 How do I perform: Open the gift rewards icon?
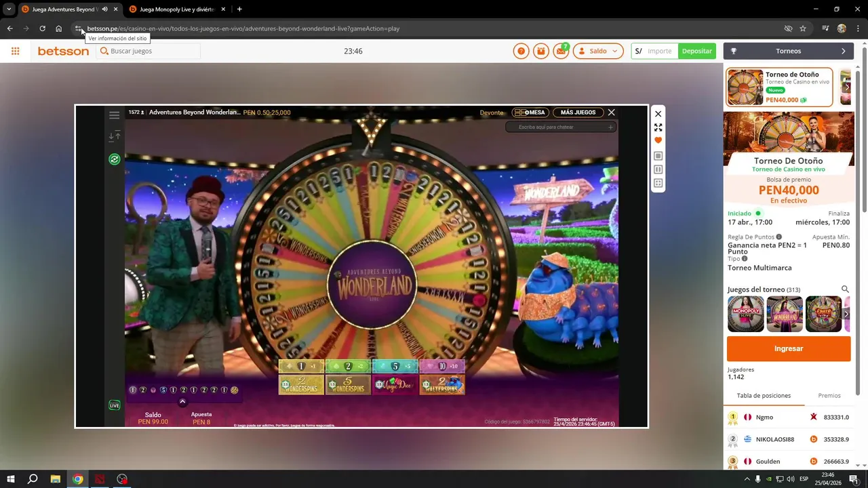click(x=540, y=51)
